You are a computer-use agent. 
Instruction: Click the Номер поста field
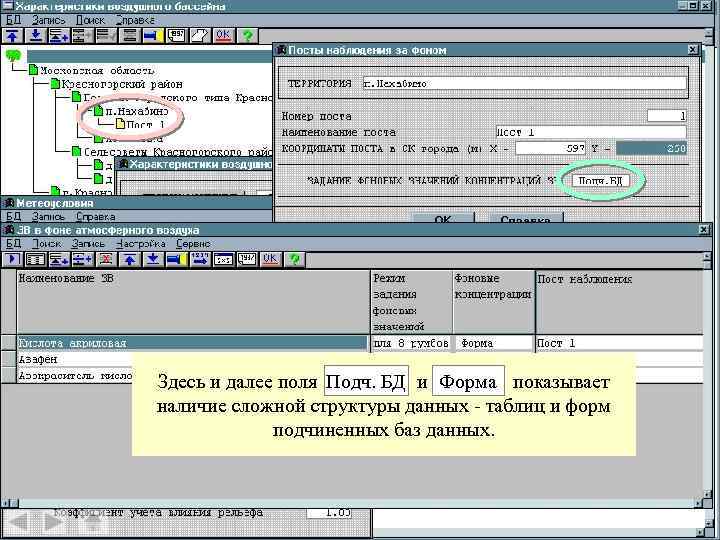point(666,116)
